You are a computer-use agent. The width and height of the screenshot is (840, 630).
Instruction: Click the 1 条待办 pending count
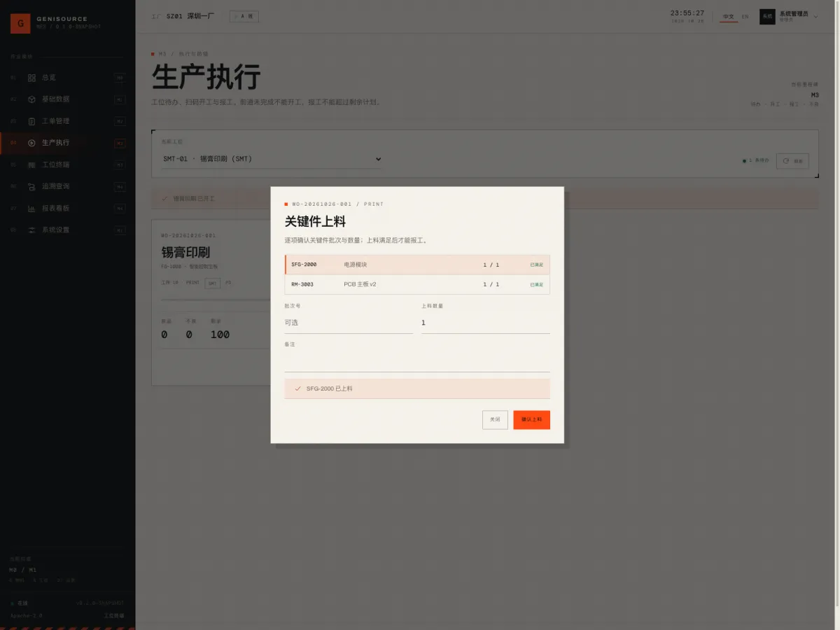tap(759, 161)
